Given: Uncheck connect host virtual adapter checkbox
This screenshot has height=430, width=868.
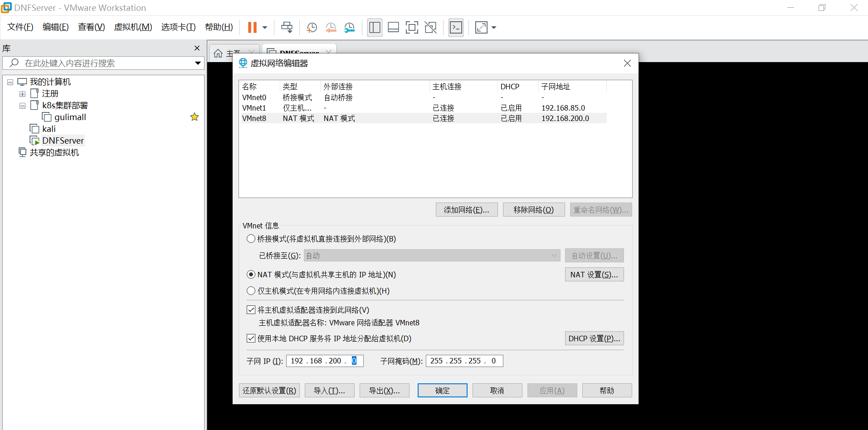Looking at the screenshot, I should (251, 310).
